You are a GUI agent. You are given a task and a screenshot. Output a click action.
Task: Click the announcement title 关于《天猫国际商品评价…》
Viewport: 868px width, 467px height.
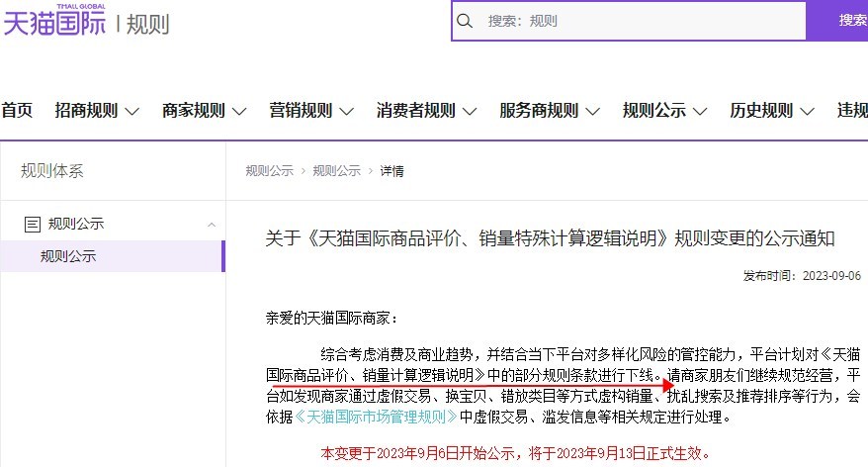(550, 238)
